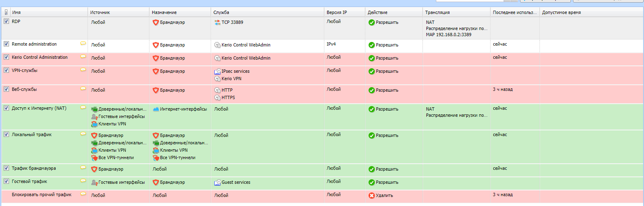This screenshot has width=644, height=206.
Task: Click the comment bubble icon for Remote administration
Action: point(83,44)
